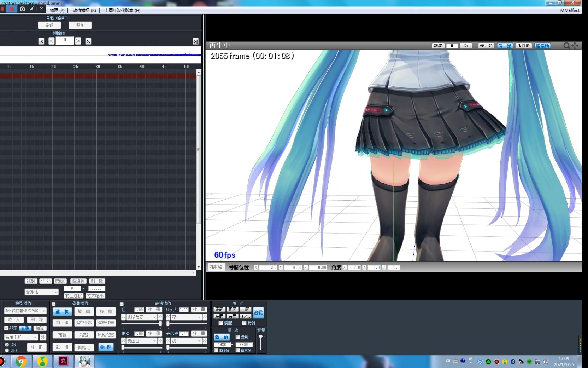Viewport: 588px width, 368px height.
Task: Toggle the 座標軸 axis display button
Action: click(x=542, y=46)
